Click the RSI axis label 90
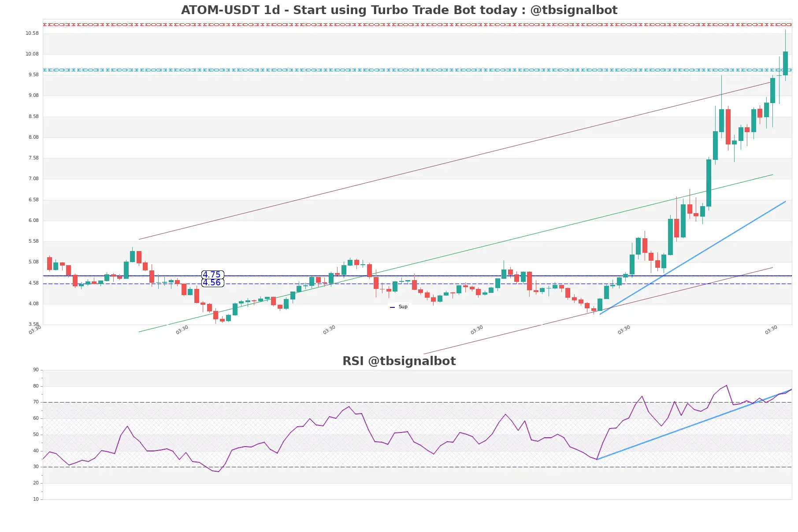798x532 pixels. pyautogui.click(x=36, y=370)
